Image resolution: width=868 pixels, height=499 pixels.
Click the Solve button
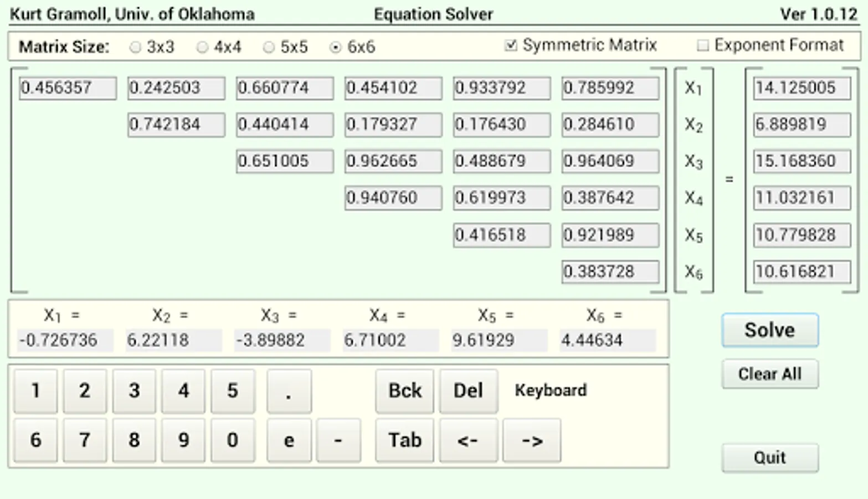point(770,330)
